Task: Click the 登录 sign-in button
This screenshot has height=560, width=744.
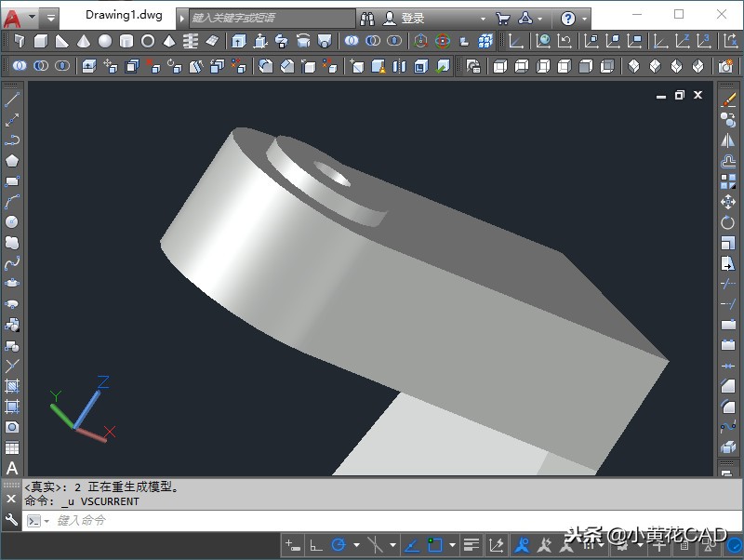Action: point(413,18)
